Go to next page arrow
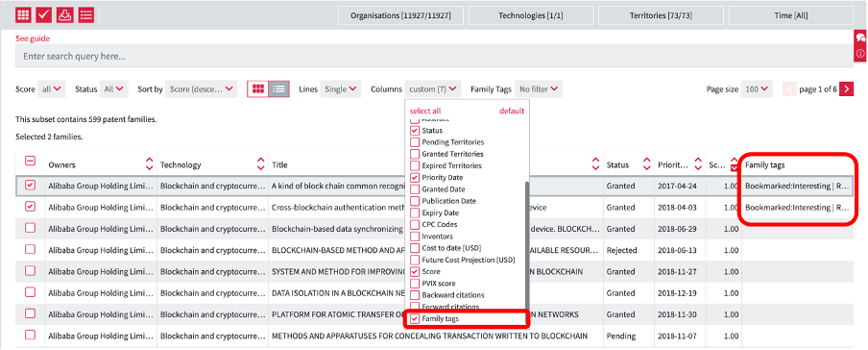The image size is (868, 350). pyautogui.click(x=847, y=88)
